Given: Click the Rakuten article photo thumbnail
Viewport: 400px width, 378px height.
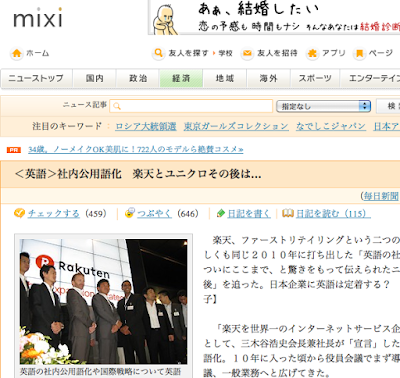Looking at the screenshot, I should point(103,301).
